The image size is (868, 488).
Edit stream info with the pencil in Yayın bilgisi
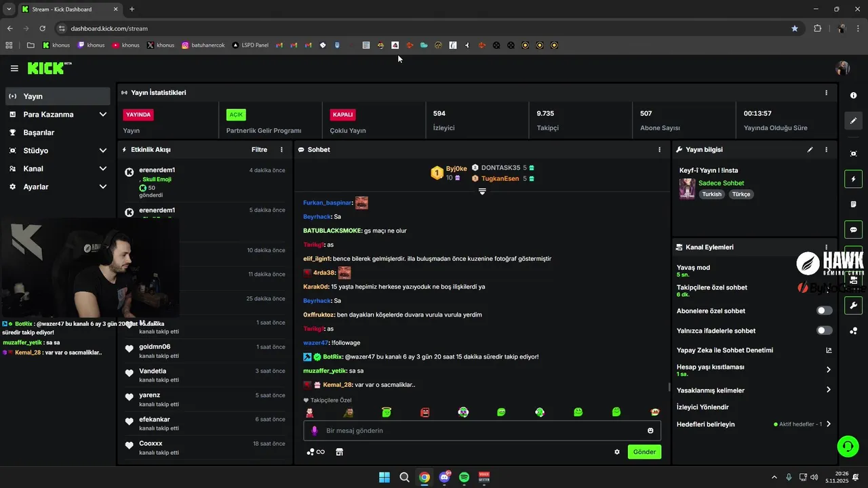[x=810, y=149]
